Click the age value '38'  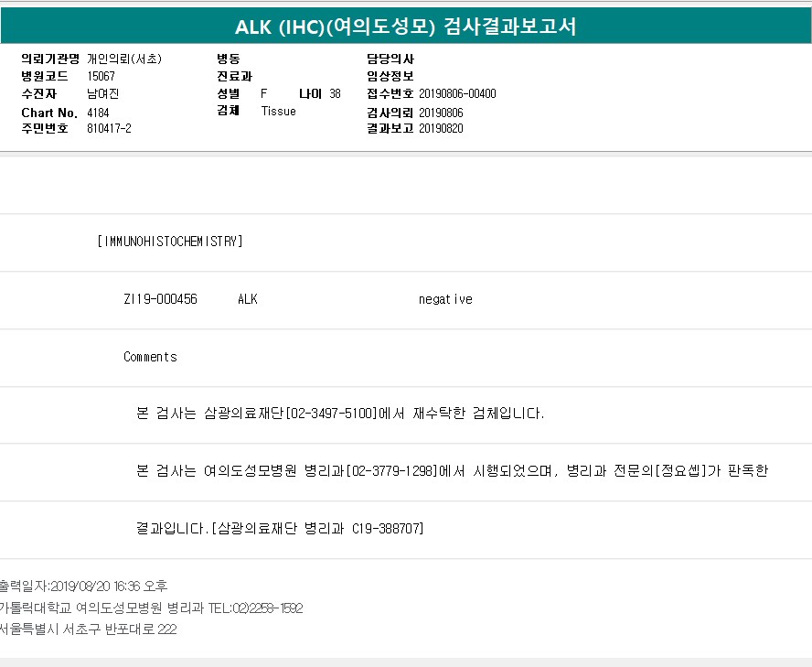pos(335,94)
